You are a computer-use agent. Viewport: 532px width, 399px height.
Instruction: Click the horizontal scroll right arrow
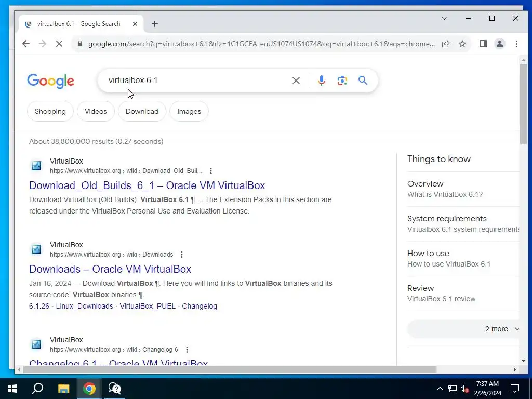(515, 369)
